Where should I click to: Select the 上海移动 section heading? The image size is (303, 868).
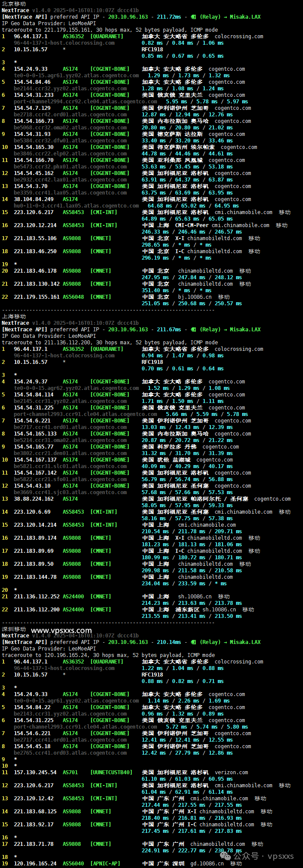click(14, 316)
